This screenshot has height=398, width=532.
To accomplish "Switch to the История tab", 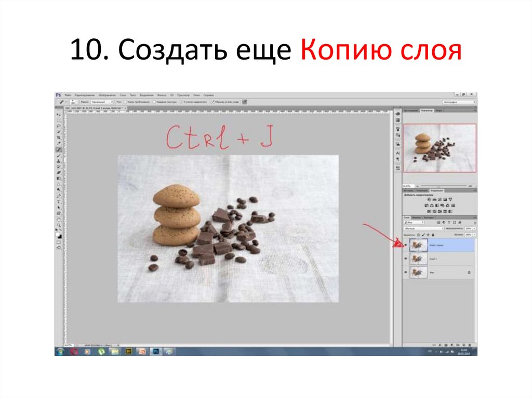I will (408, 190).
